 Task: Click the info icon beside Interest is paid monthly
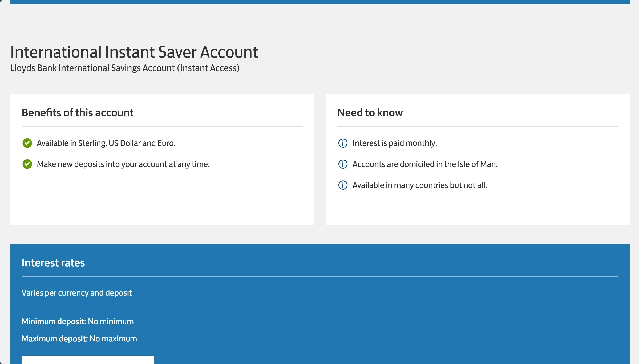tap(343, 143)
